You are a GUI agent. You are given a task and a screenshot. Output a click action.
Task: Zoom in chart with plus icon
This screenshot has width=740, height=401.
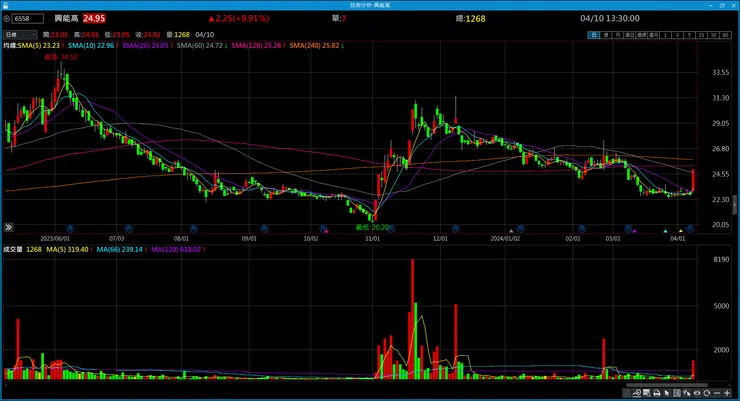727,393
